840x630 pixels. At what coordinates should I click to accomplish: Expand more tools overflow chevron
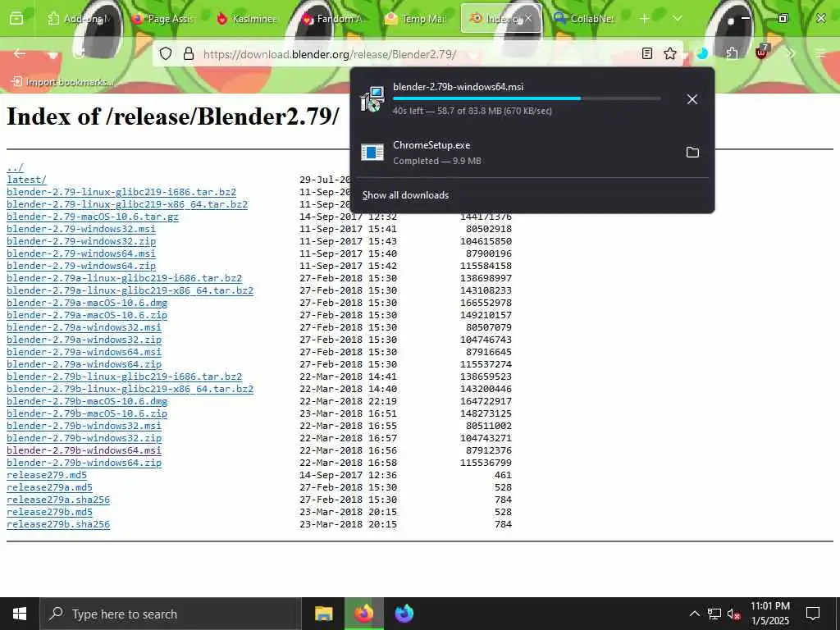coord(792,53)
